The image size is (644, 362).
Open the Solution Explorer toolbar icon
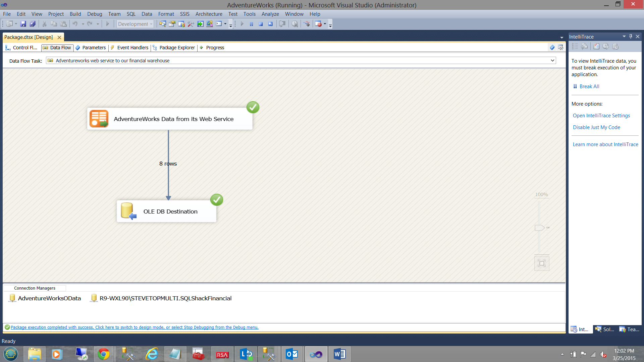tap(162, 24)
